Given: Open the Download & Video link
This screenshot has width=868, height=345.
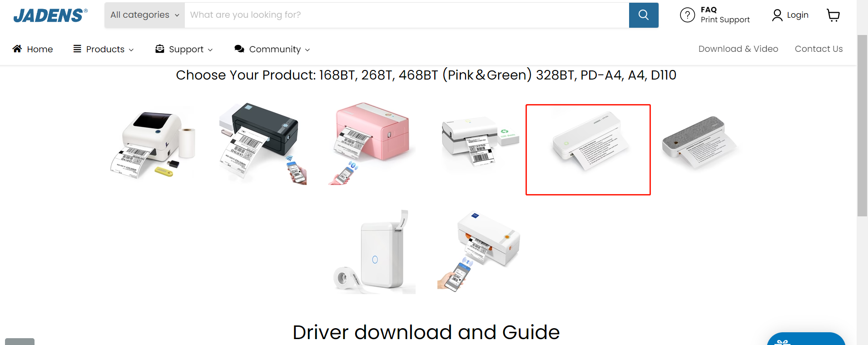Looking at the screenshot, I should (738, 49).
